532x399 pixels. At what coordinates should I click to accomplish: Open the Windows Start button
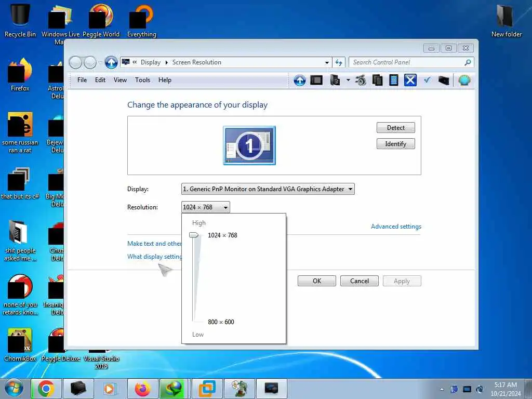(14, 389)
